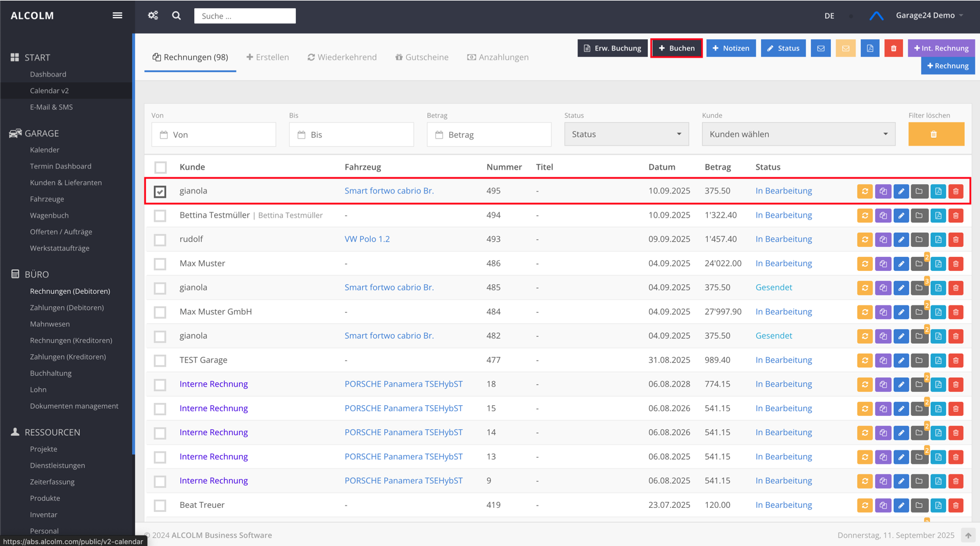
Task: Open the Status filter dropdown
Action: [x=626, y=134]
